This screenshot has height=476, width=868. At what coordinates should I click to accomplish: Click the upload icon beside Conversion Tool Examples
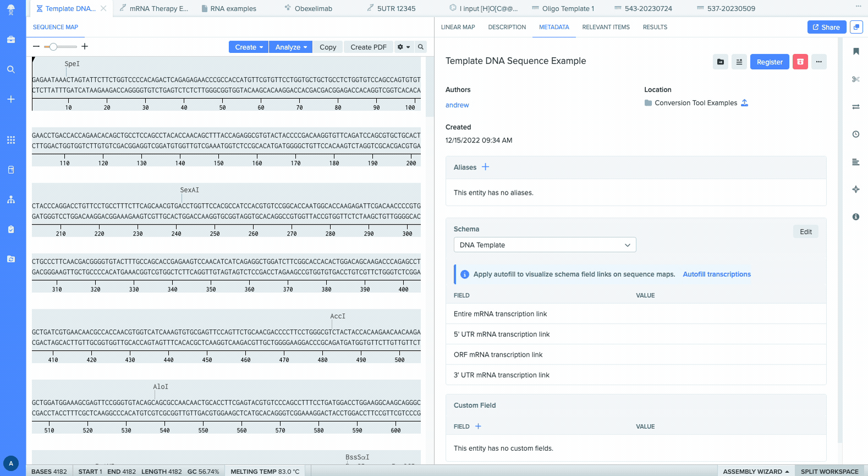[x=745, y=103]
